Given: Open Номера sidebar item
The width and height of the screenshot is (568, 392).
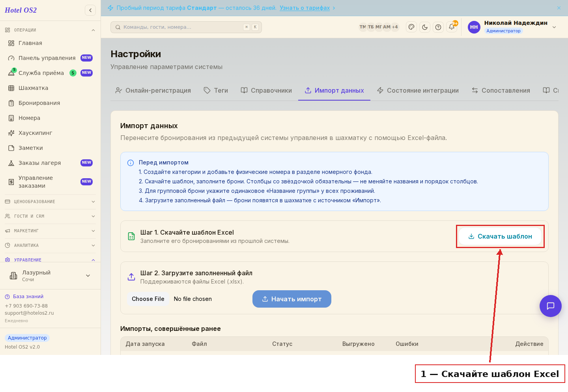Looking at the screenshot, I should pos(50,118).
